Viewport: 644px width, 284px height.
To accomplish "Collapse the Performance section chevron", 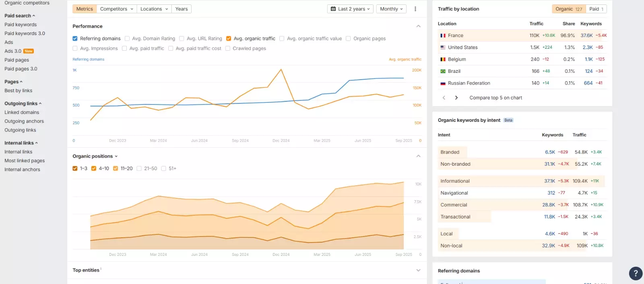I will (418, 26).
